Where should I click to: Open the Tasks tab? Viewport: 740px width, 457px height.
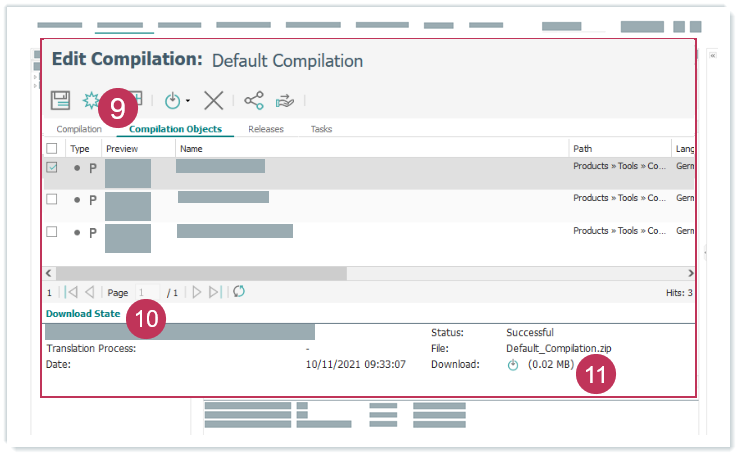coord(321,129)
